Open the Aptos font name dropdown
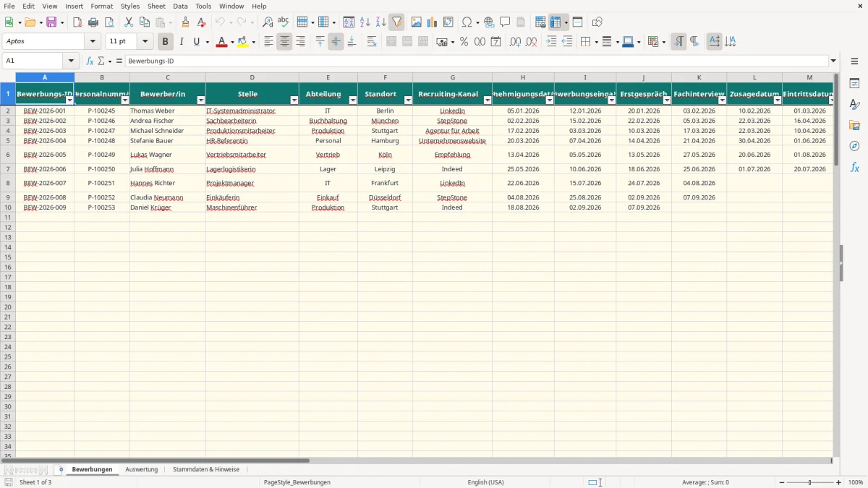Viewport: 868px width, 488px height. (x=93, y=42)
